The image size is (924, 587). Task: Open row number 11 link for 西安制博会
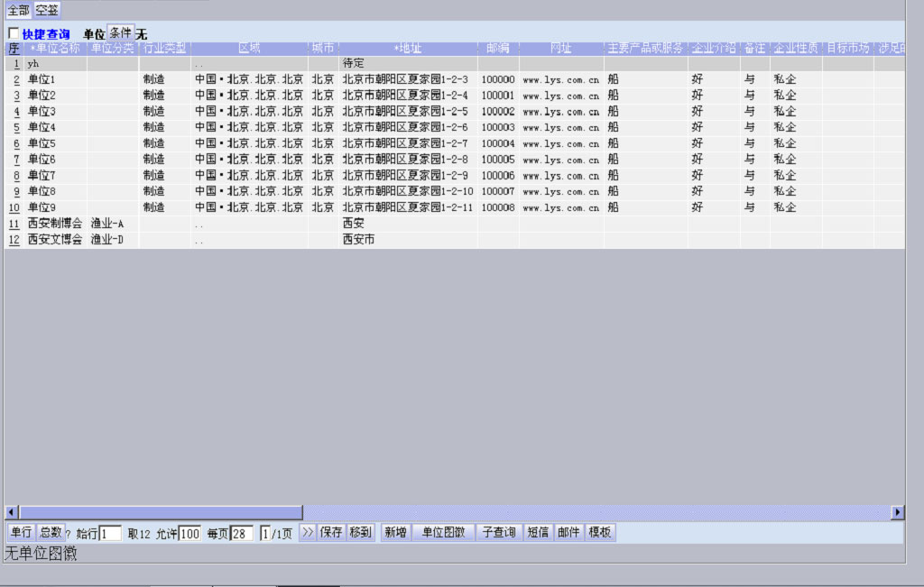[x=14, y=224]
